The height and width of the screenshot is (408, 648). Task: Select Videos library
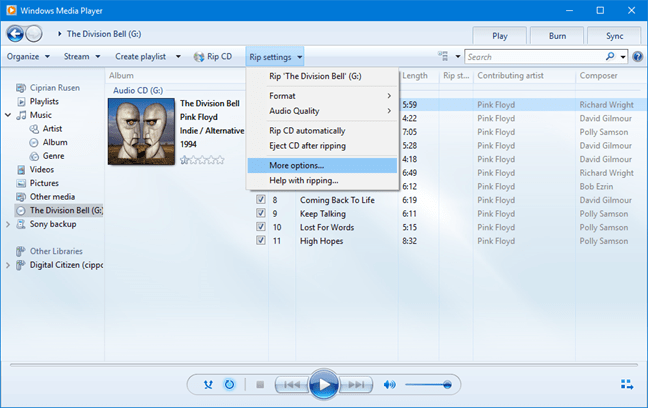(41, 169)
